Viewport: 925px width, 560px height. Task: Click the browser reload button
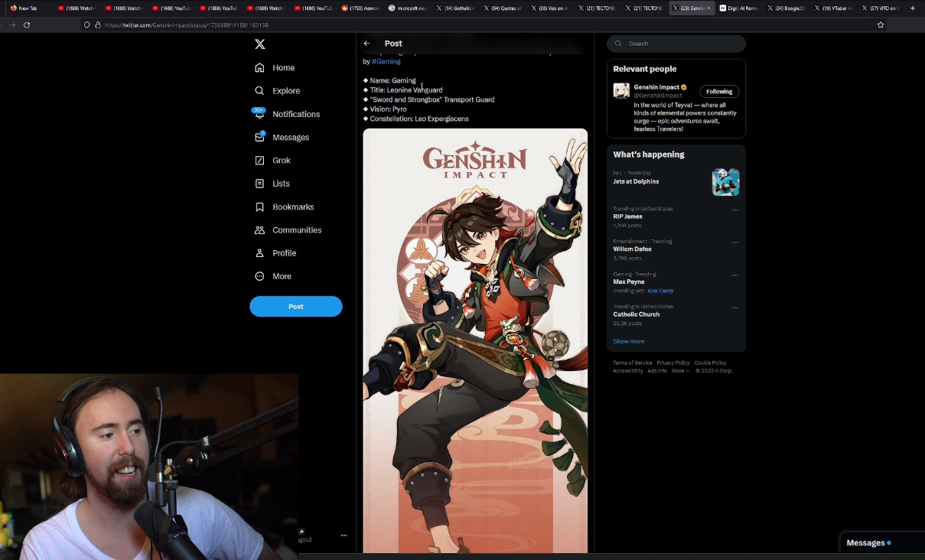(x=27, y=24)
